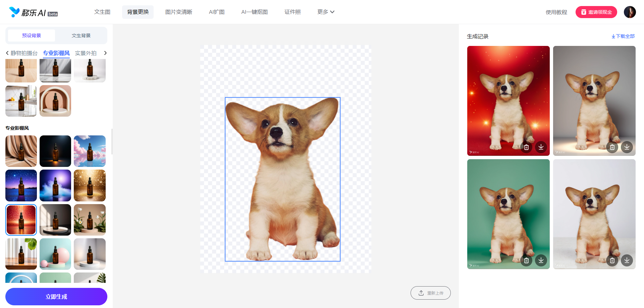The height and width of the screenshot is (308, 644).
Task: Expand the 更多 dropdown menu
Action: coord(326,12)
